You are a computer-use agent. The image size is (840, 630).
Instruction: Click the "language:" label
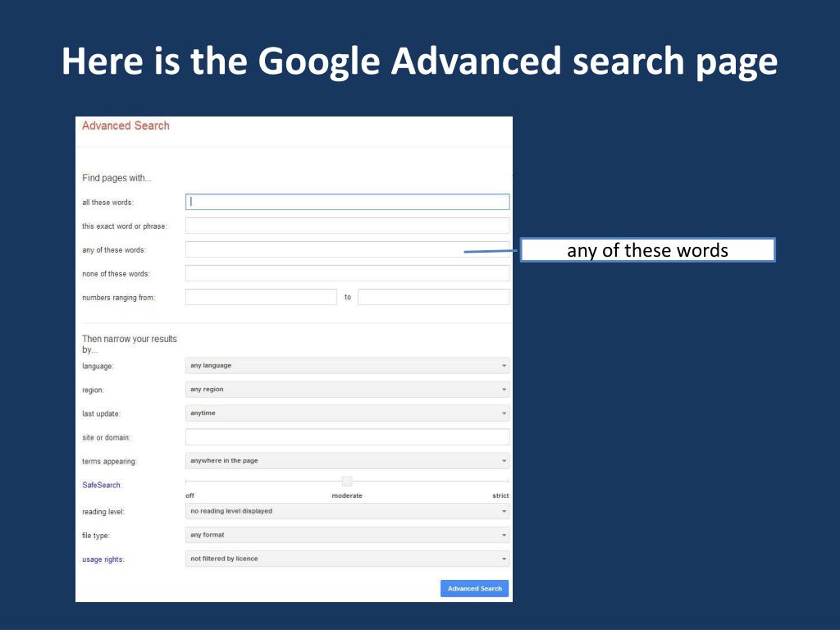coord(98,366)
